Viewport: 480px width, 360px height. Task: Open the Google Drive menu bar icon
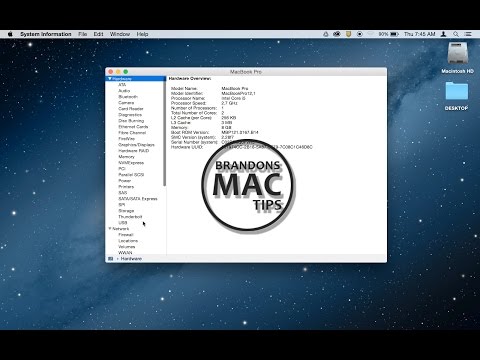point(326,34)
